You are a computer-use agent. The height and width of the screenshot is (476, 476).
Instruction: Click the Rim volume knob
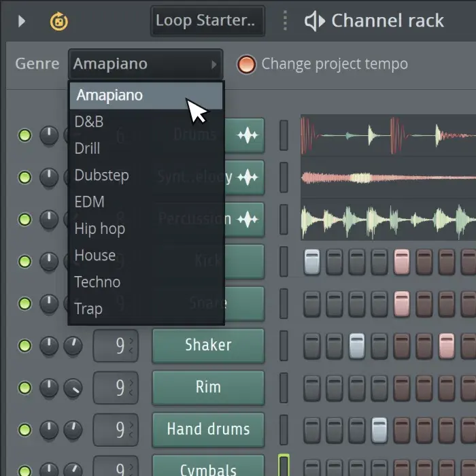[x=73, y=388]
